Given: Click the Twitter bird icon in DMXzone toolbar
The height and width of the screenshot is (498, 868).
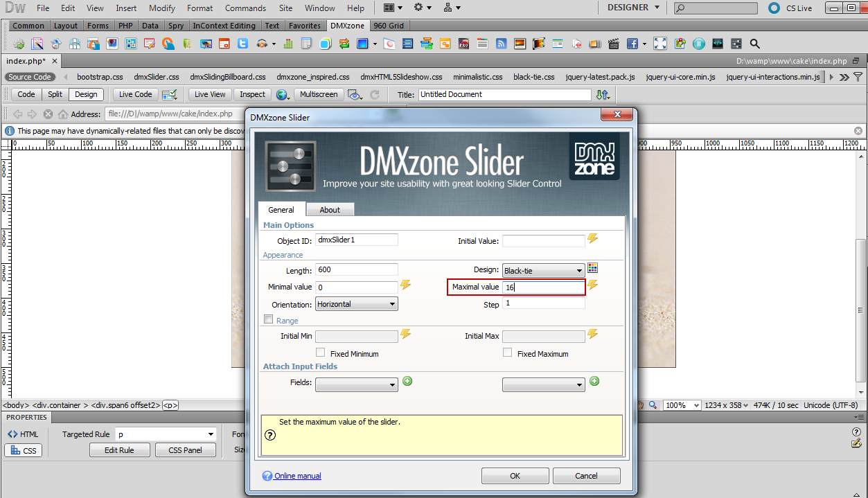Looking at the screenshot, I should coord(242,43).
